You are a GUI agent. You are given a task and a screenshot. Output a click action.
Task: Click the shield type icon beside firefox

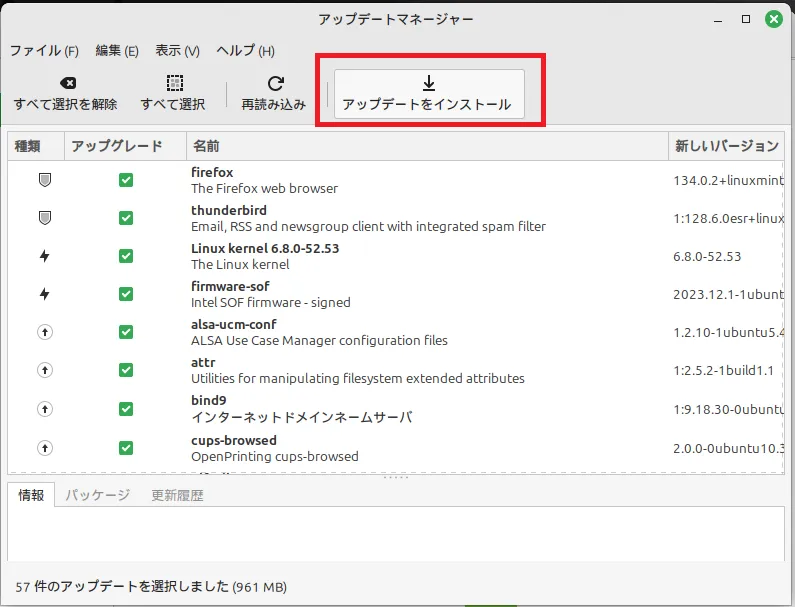[x=44, y=180]
